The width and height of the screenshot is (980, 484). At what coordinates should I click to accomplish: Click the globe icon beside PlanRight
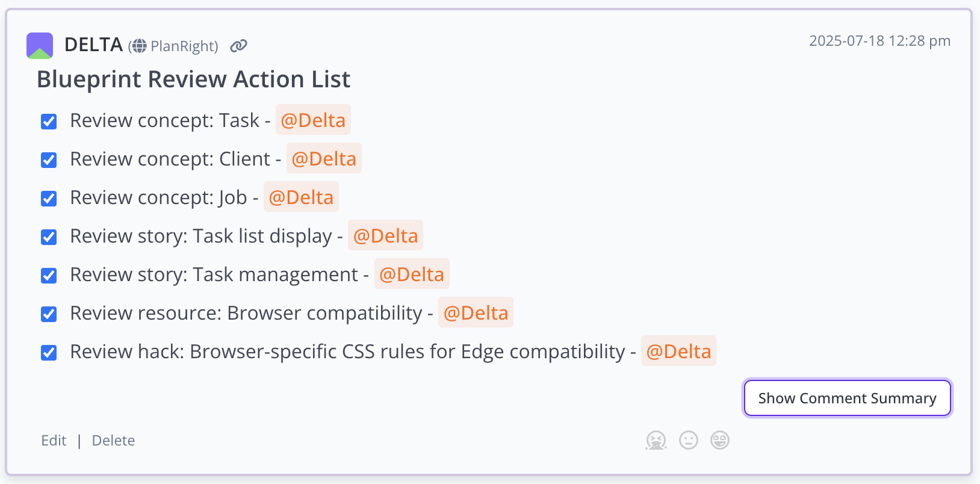(x=139, y=46)
